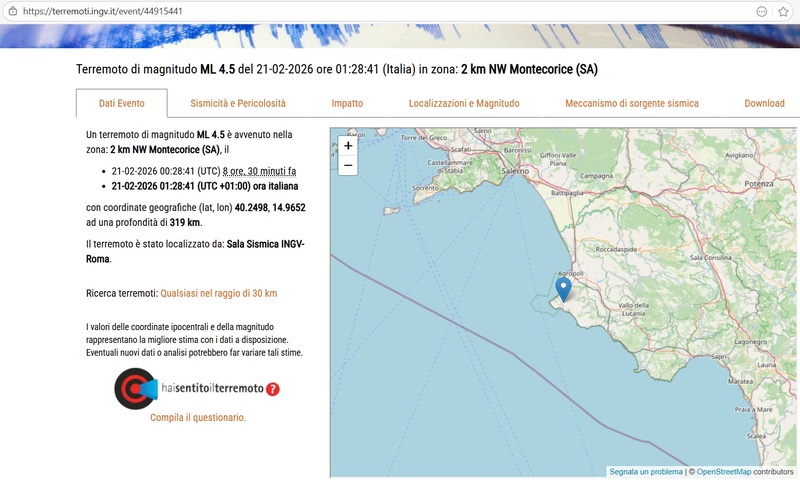Image resolution: width=800 pixels, height=480 pixels.
Task: Click the browser address bar URL
Action: click(x=100, y=11)
